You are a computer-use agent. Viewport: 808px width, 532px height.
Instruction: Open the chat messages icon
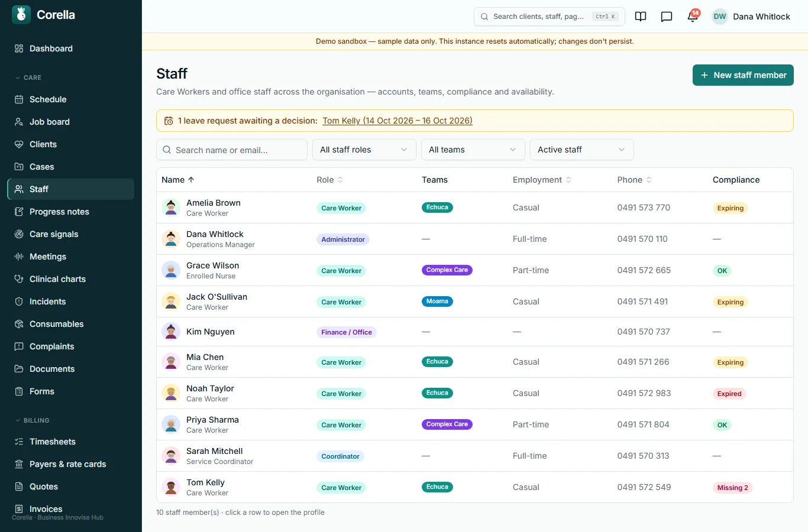click(x=667, y=17)
